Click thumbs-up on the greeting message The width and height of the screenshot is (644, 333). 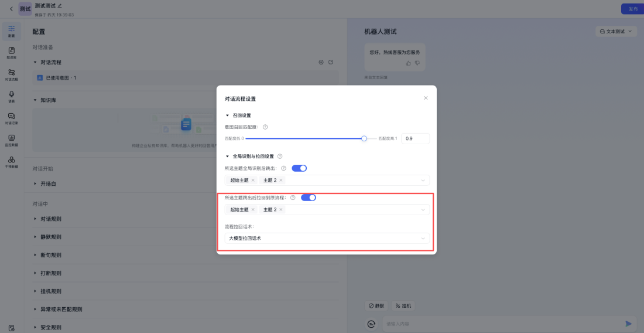click(408, 63)
